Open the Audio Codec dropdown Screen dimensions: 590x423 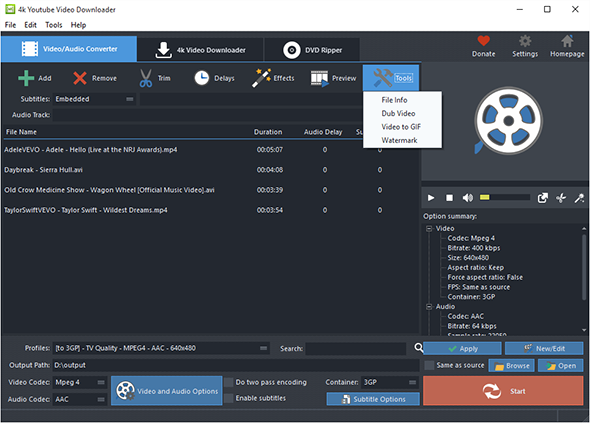pyautogui.click(x=80, y=399)
